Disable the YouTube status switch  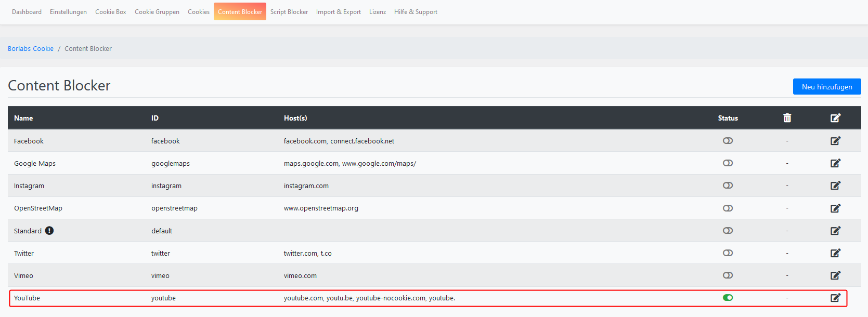[728, 298]
